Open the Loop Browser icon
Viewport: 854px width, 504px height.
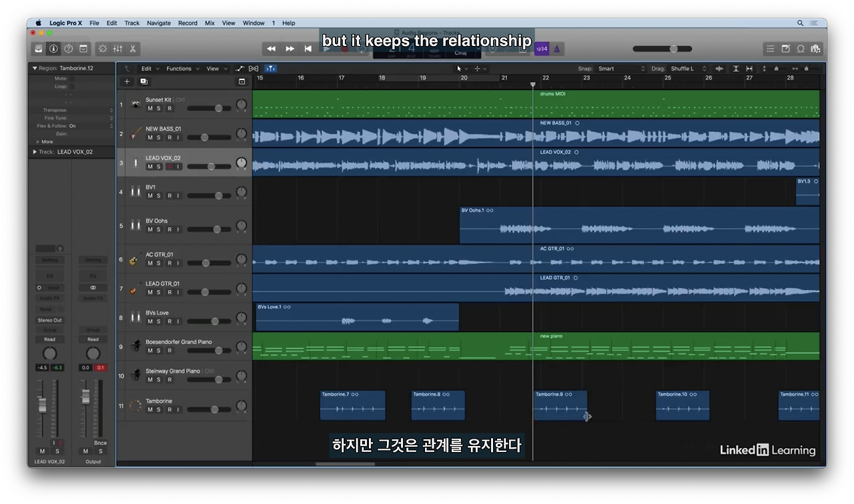801,49
